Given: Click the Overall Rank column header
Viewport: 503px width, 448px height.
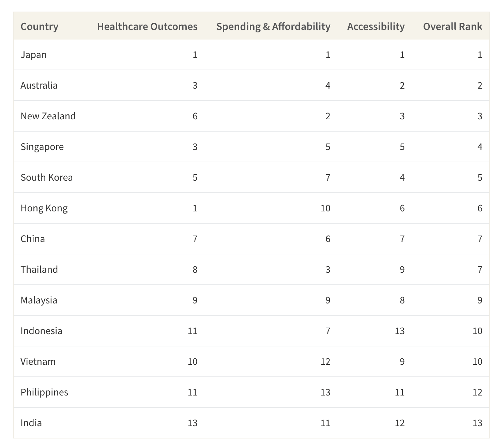Looking at the screenshot, I should point(453,27).
